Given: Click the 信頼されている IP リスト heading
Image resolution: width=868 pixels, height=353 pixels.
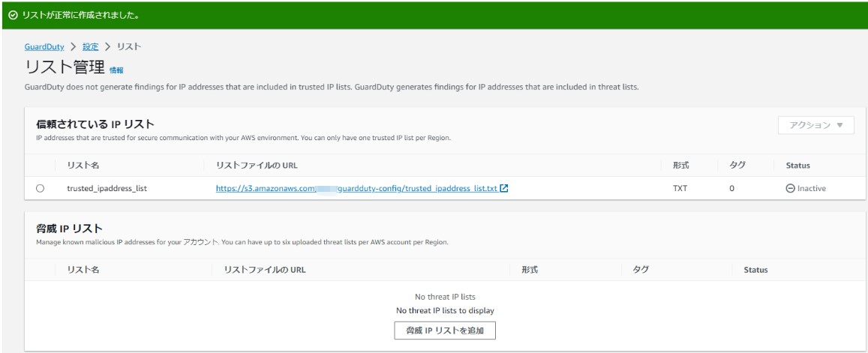Looking at the screenshot, I should [95, 124].
